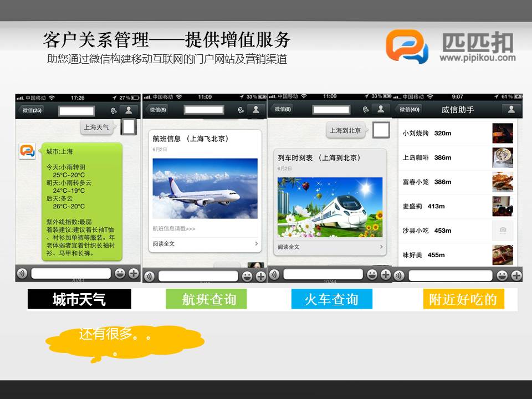The height and width of the screenshot is (399, 532).
Task: Click the airplane image in the flight card
Action: 204,188
